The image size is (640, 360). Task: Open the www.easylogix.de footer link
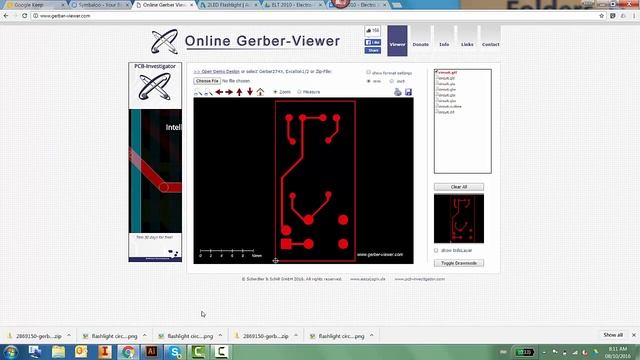point(368,279)
